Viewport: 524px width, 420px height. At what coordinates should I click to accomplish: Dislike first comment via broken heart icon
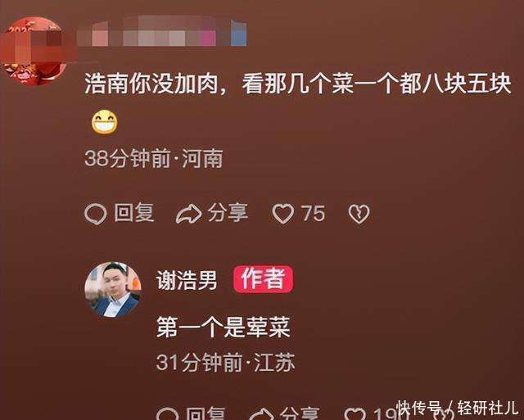click(359, 214)
